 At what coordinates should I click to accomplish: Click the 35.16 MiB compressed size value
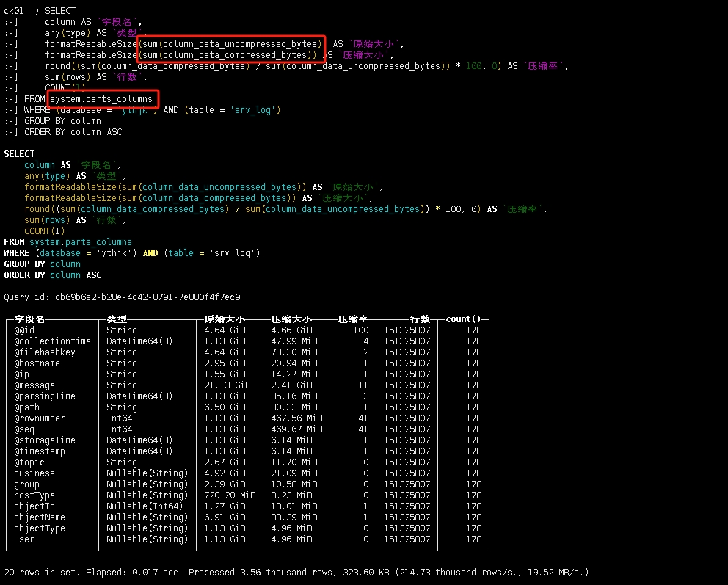point(294,396)
